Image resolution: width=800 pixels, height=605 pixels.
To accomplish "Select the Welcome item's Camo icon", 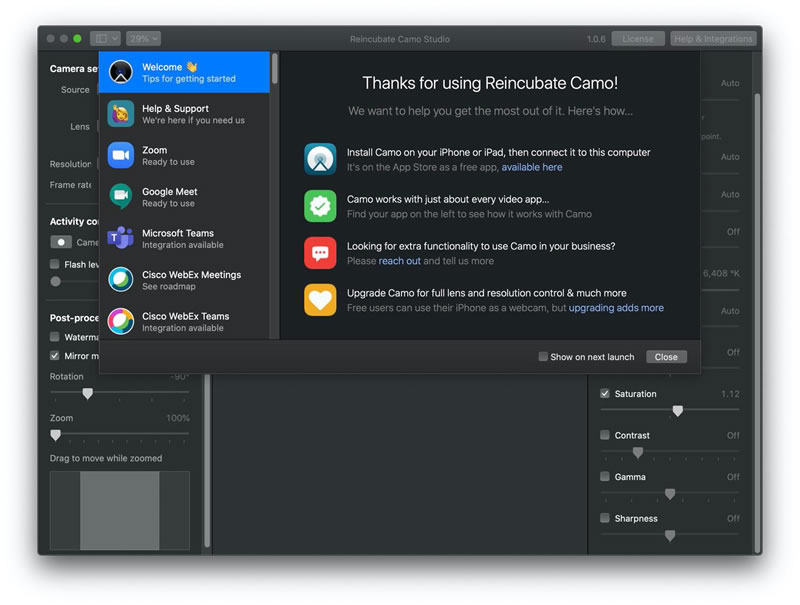I will (121, 72).
